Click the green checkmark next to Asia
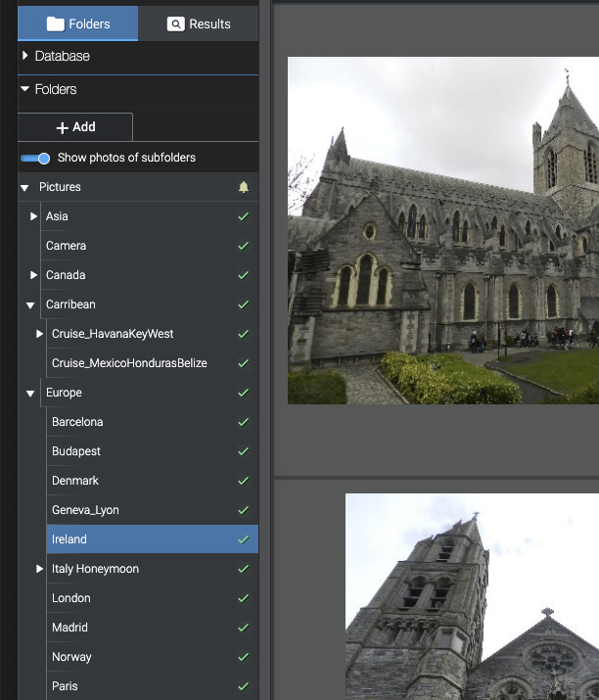The height and width of the screenshot is (700, 599). pos(244,216)
